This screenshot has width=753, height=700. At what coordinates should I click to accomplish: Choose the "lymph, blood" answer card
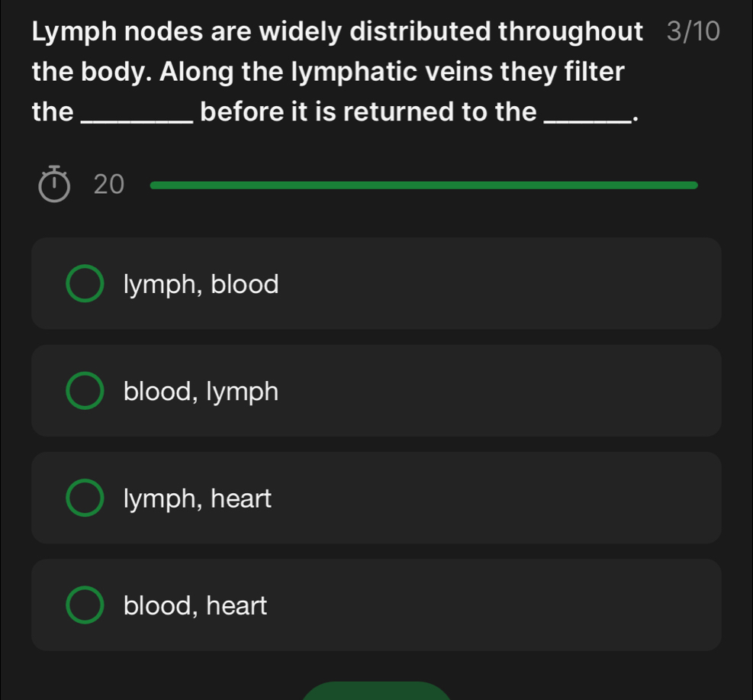point(376,283)
